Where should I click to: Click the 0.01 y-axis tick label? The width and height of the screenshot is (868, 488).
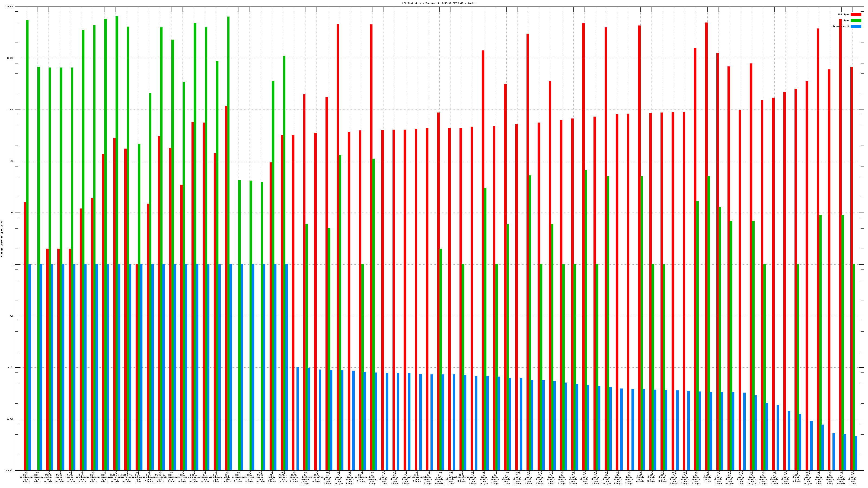(x=11, y=367)
